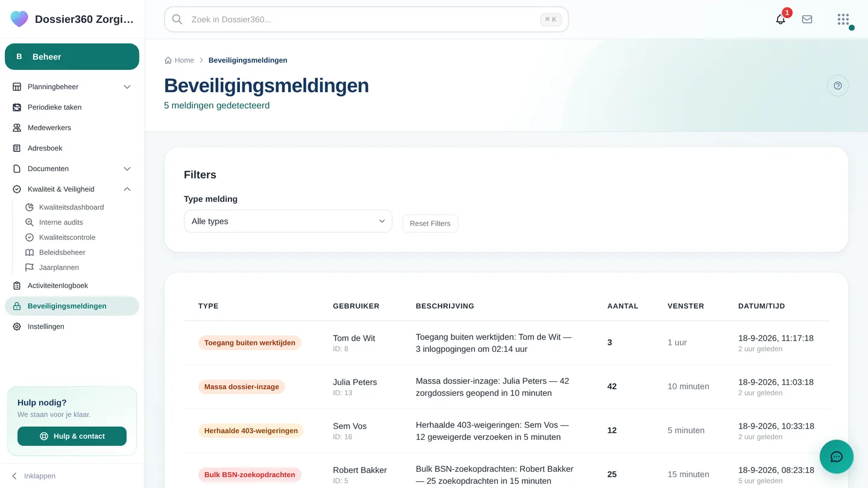Click the DATUM/TIJD column header
The image size is (868, 488).
pos(762,306)
